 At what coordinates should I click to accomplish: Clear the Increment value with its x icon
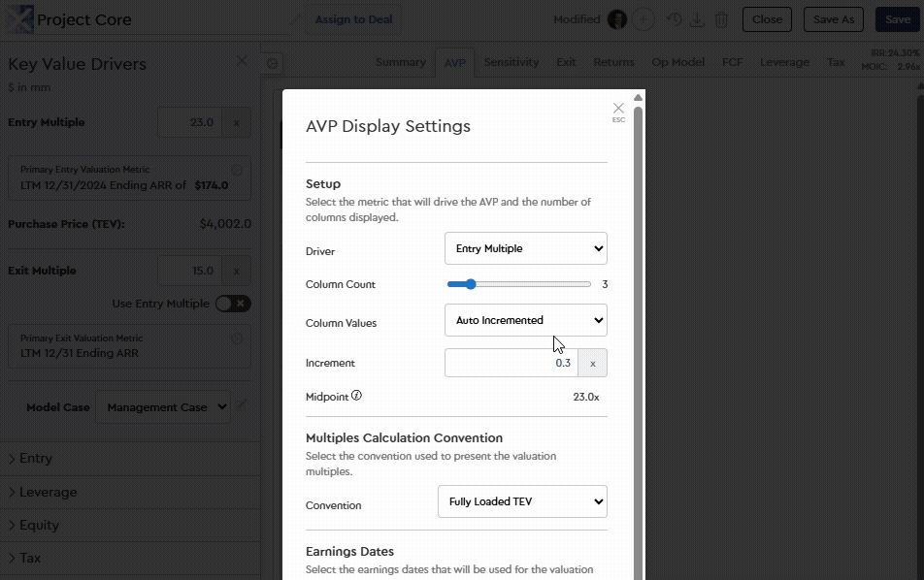(592, 362)
